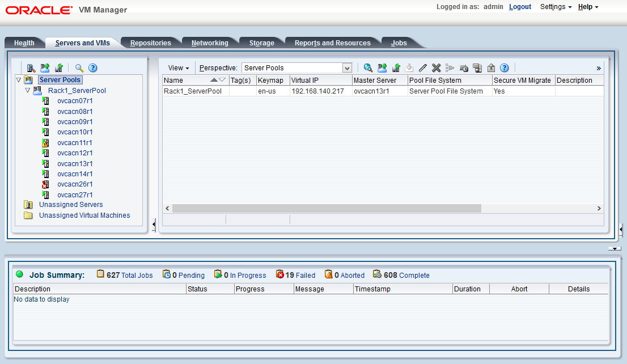Switch to the Networking tab
The image size is (627, 364).
point(210,42)
